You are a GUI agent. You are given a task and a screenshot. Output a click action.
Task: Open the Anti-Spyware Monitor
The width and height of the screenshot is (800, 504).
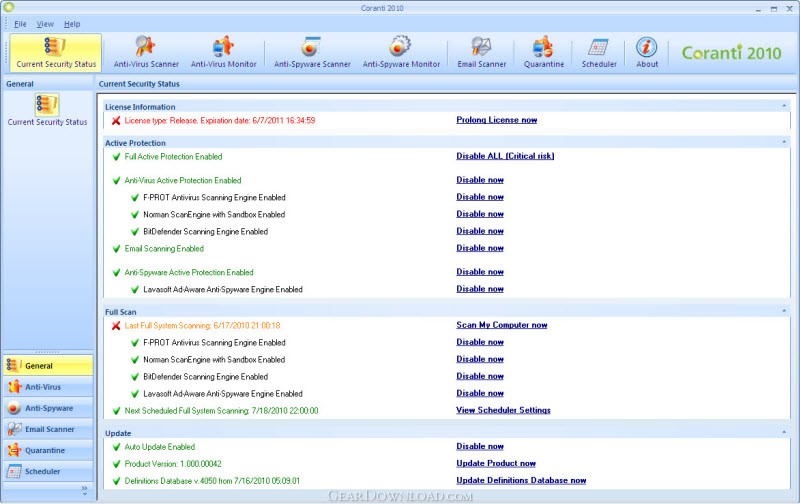[x=401, y=53]
